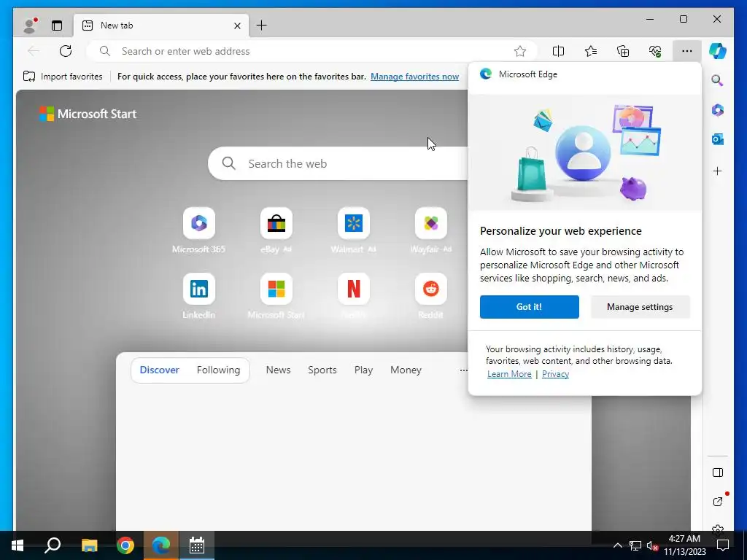The height and width of the screenshot is (560, 747).
Task: Click Manage settings button
Action: point(640,307)
